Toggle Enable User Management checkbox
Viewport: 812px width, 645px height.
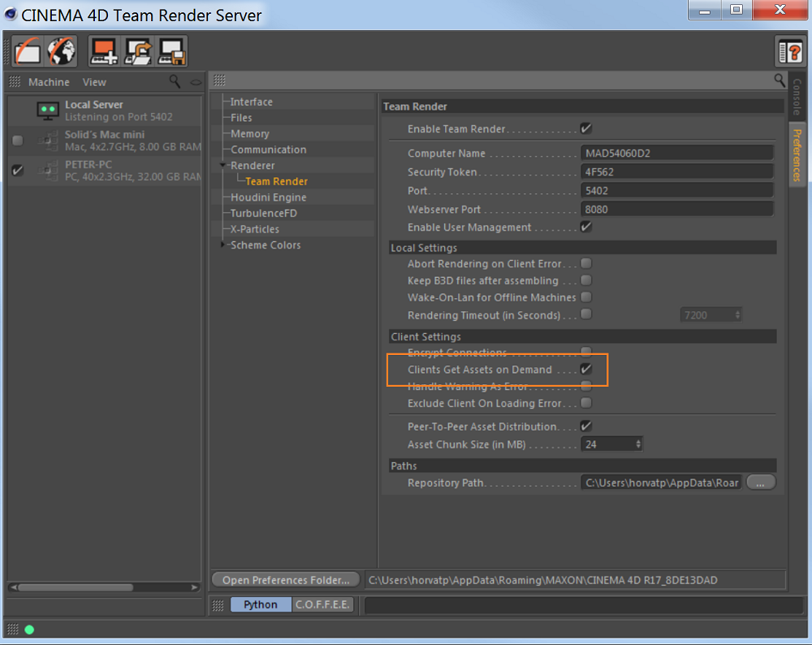coord(585,227)
